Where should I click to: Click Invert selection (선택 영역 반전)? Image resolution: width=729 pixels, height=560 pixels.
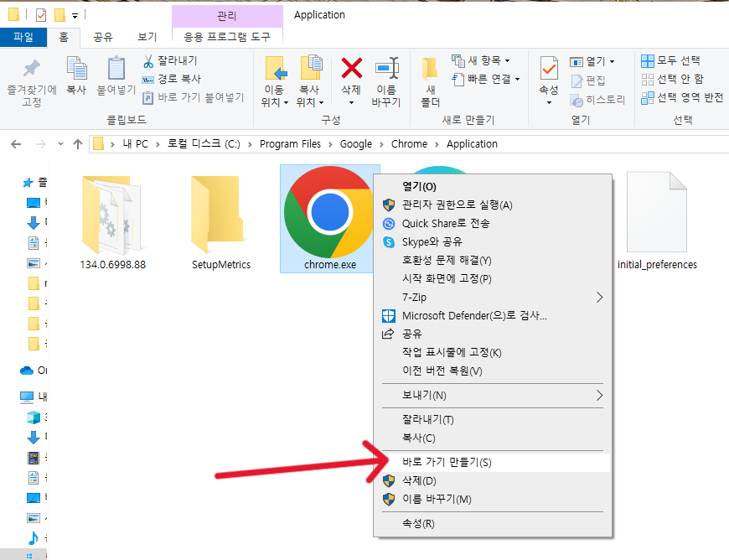[x=682, y=98]
